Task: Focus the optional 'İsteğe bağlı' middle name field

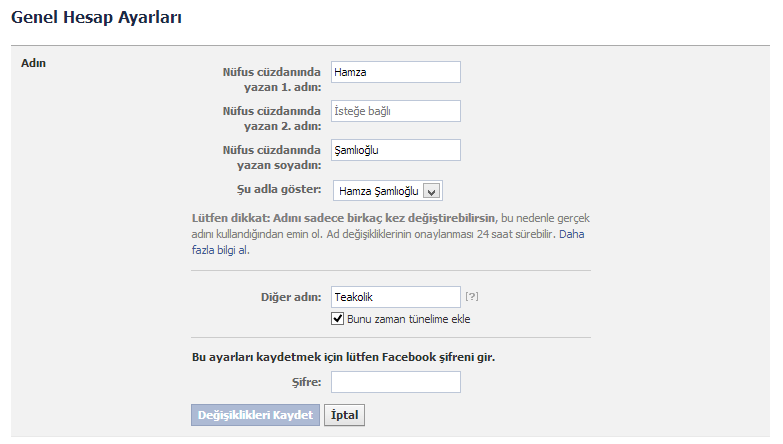Action: click(395, 111)
